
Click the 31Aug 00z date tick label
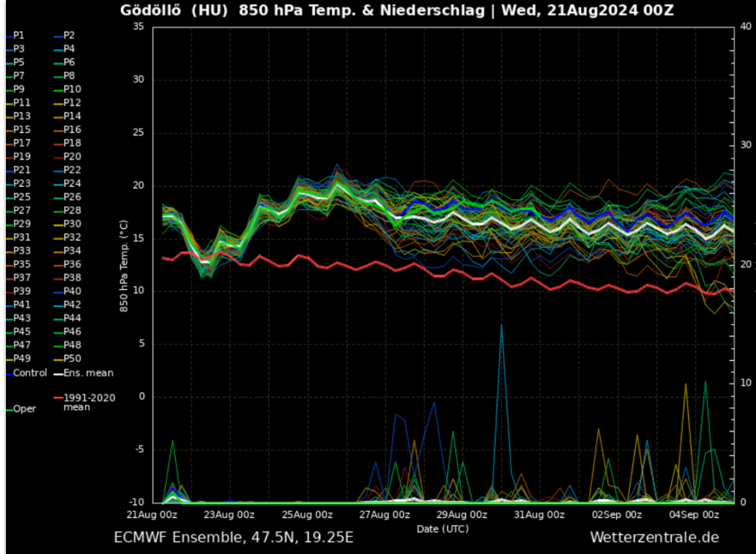540,515
